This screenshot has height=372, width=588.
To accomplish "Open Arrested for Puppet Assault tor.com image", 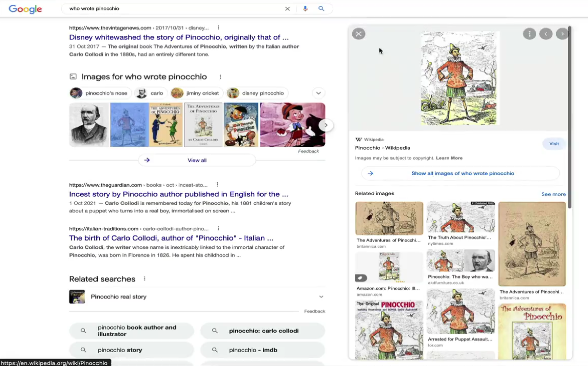I will (x=460, y=311).
